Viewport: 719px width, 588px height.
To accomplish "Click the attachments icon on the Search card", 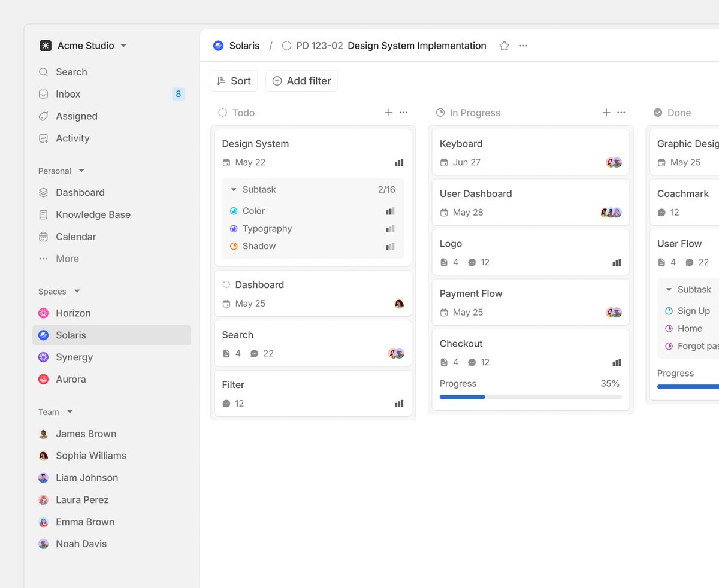I will (226, 354).
